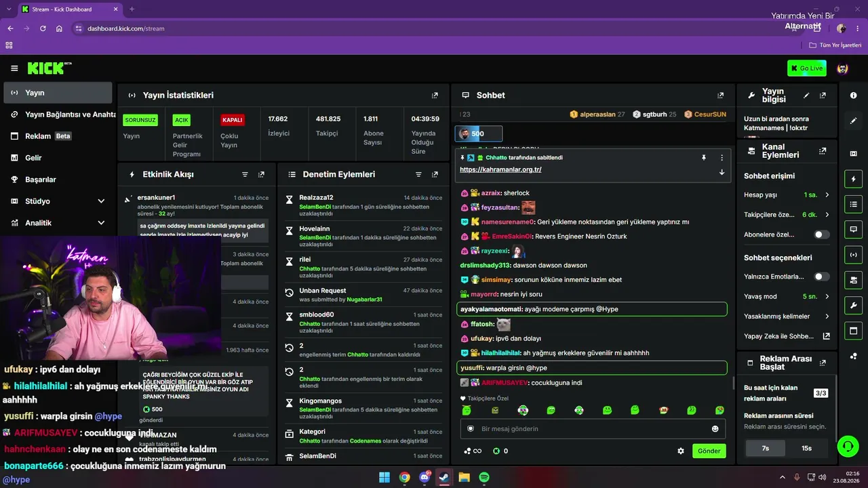The width and height of the screenshot is (868, 488).
Task: Edit stream info with Yayın bilgisi pencil
Action: (x=806, y=96)
